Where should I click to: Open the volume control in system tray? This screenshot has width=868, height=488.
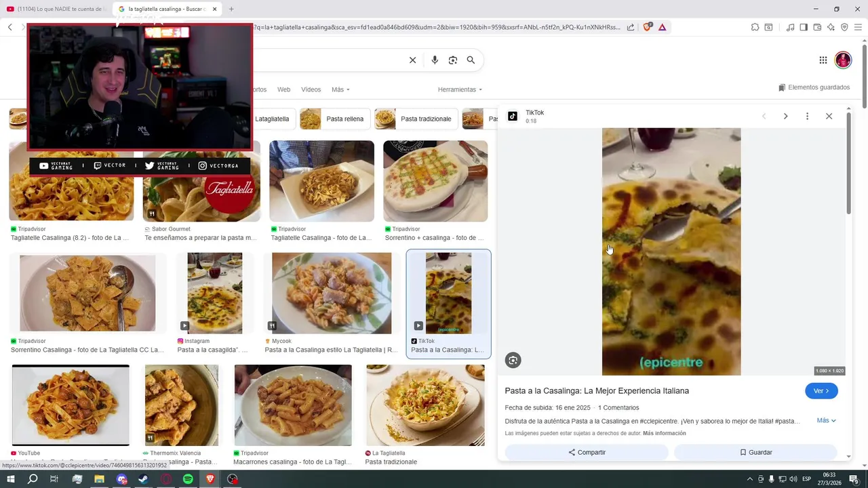pos(793,479)
